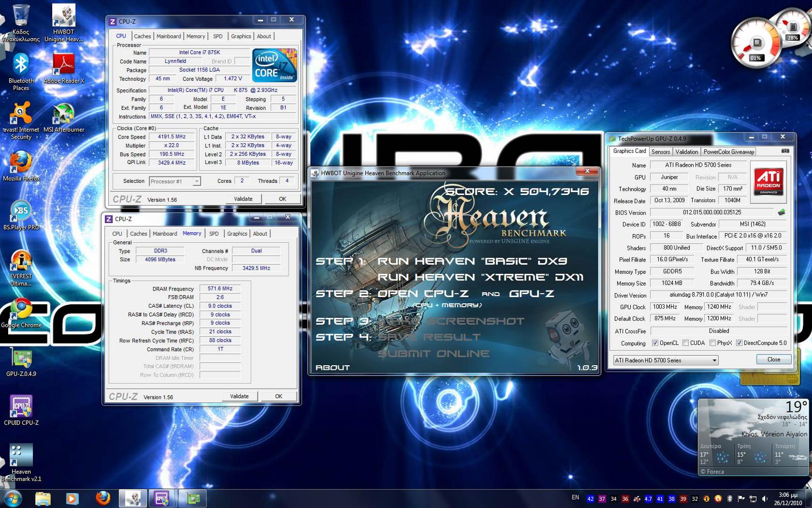Click Save Result in HWBOT app
This screenshot has height=508, width=812.
pyautogui.click(x=429, y=337)
